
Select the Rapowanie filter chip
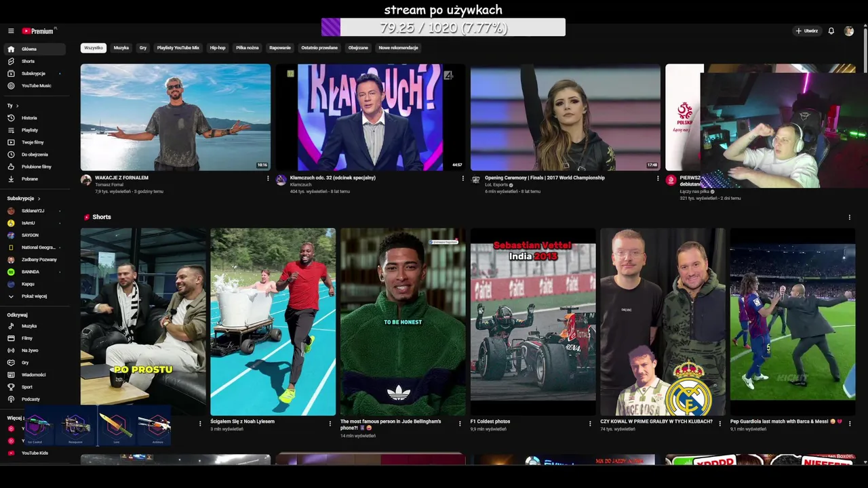coord(280,48)
